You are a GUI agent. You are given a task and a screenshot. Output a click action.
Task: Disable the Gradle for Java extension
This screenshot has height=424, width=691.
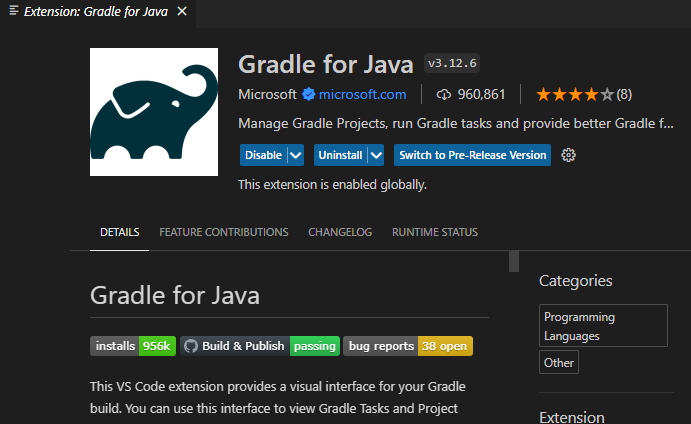[264, 155]
